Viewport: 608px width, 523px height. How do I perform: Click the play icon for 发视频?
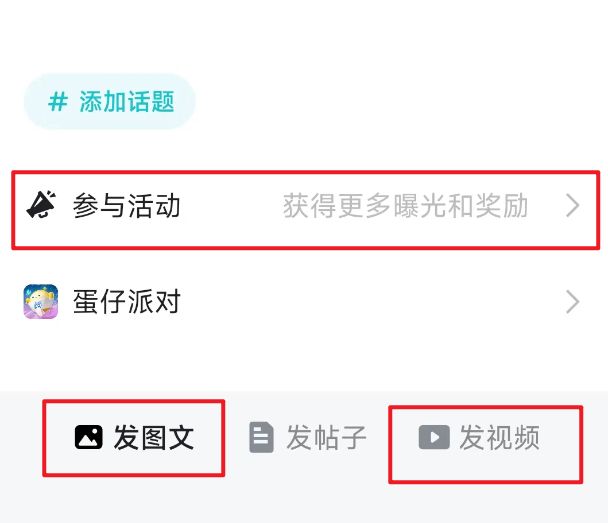pos(433,437)
